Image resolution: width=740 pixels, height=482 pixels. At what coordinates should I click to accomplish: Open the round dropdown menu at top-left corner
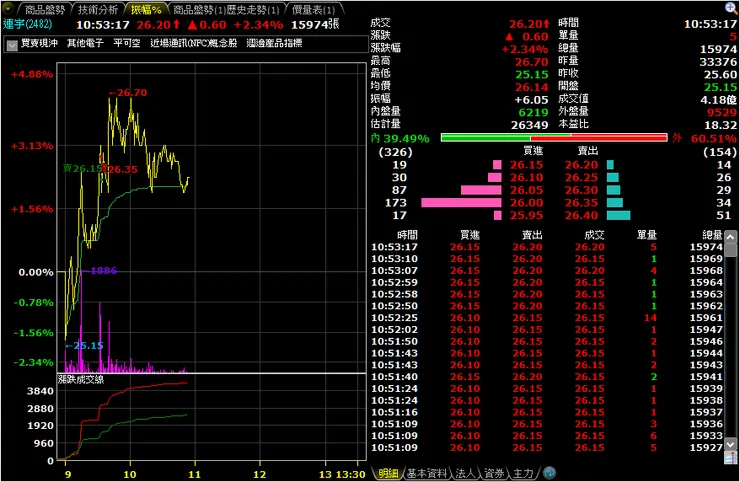pos(8,8)
